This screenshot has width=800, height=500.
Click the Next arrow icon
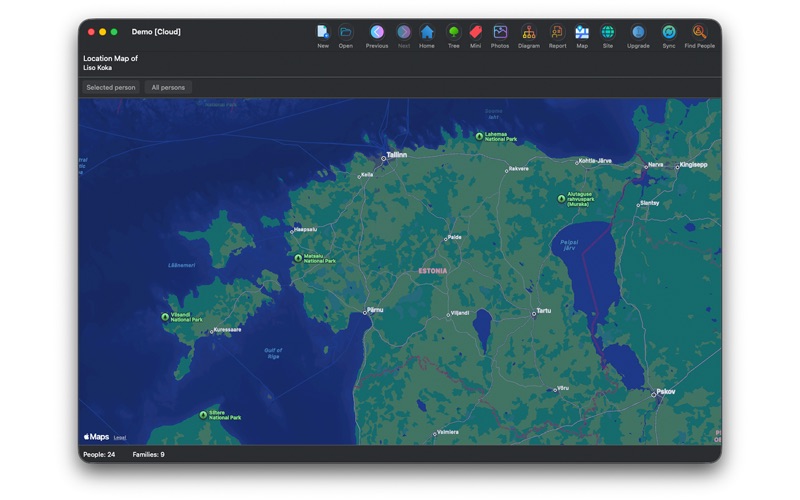click(404, 32)
